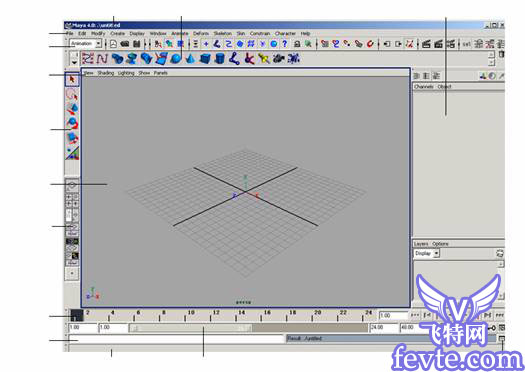The width and height of the screenshot is (525, 372).
Task: Click the Save Scene icon
Action: pos(136,44)
